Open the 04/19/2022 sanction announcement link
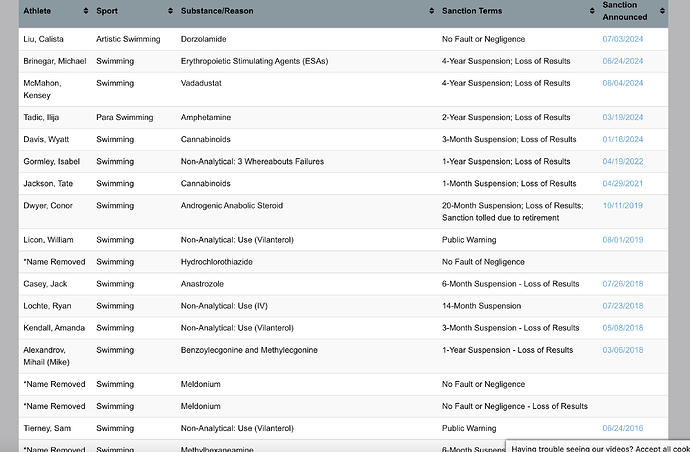690x452 pixels. [623, 162]
